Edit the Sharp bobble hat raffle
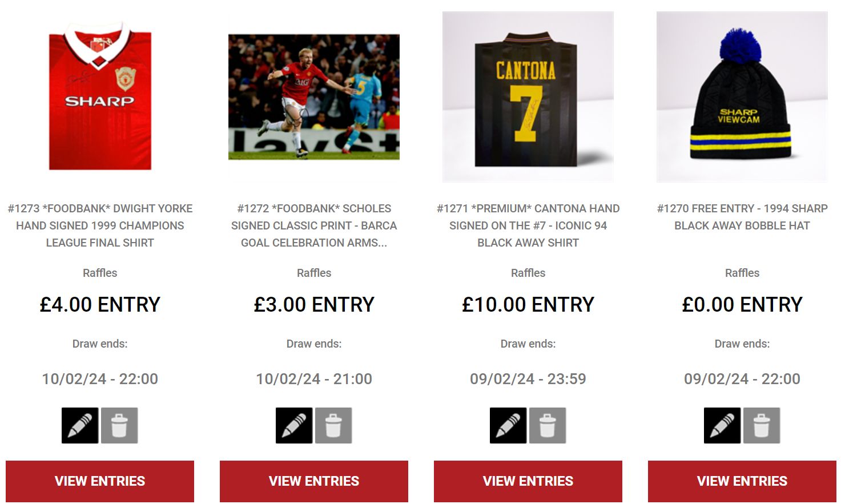Viewport: 841px width, 504px height. (x=722, y=425)
